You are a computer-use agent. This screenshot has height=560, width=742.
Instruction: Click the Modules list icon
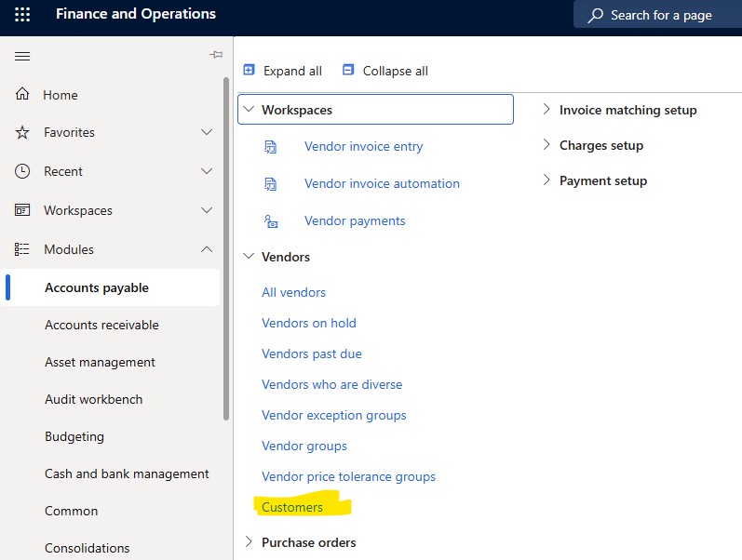(21, 249)
